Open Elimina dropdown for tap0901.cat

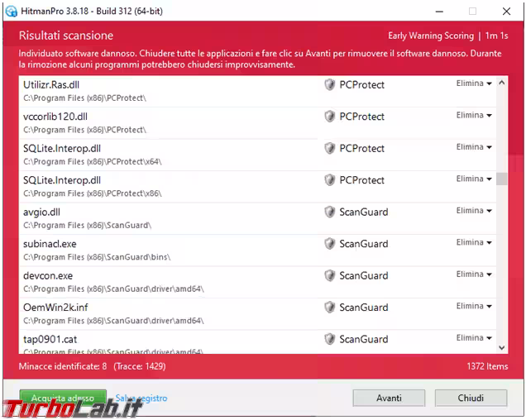coord(474,338)
